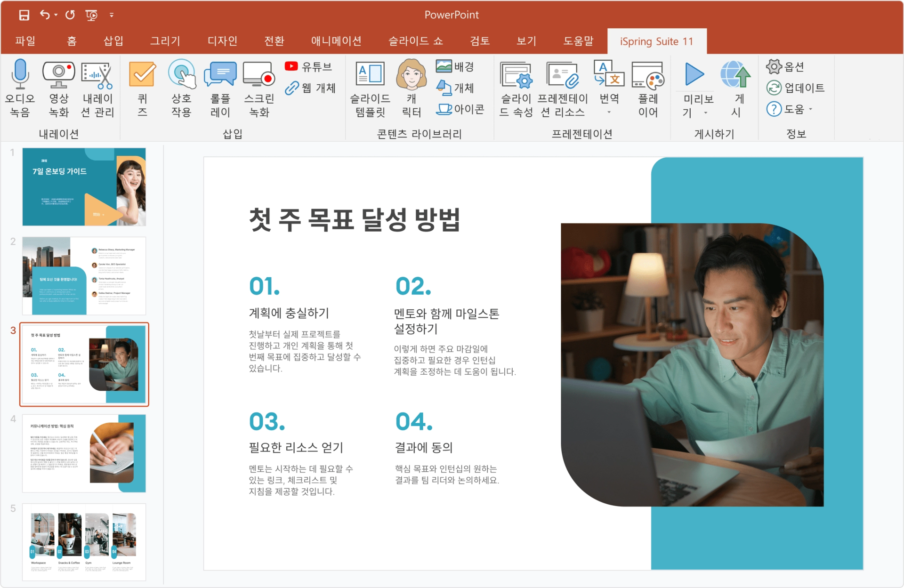Click the 퀴즈 checkmark icon
Screen dimensions: 904x588
(142, 74)
